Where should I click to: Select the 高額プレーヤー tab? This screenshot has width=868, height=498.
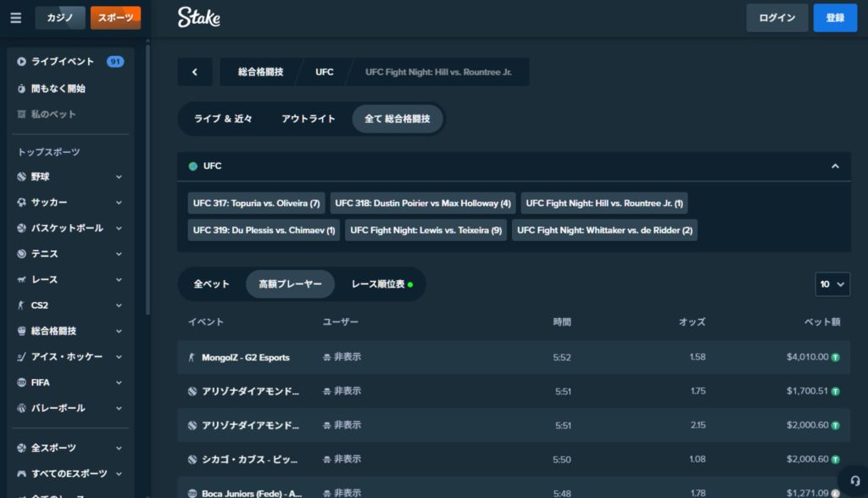tap(290, 284)
